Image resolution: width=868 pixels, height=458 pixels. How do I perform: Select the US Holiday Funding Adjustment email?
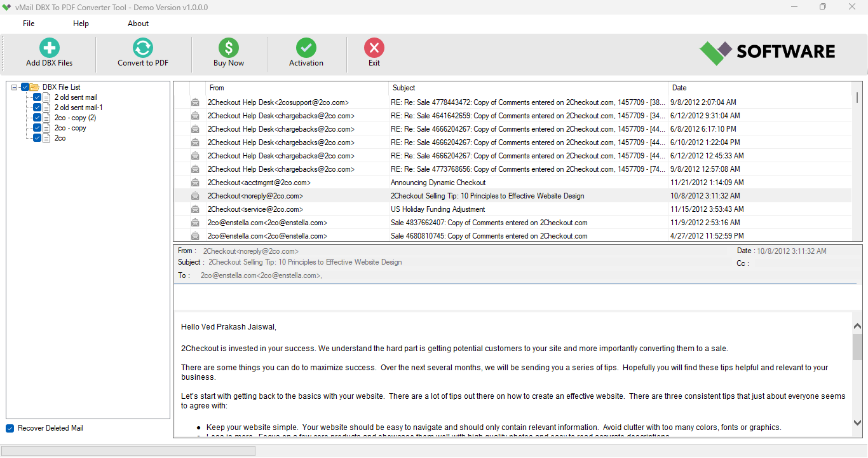pos(438,209)
